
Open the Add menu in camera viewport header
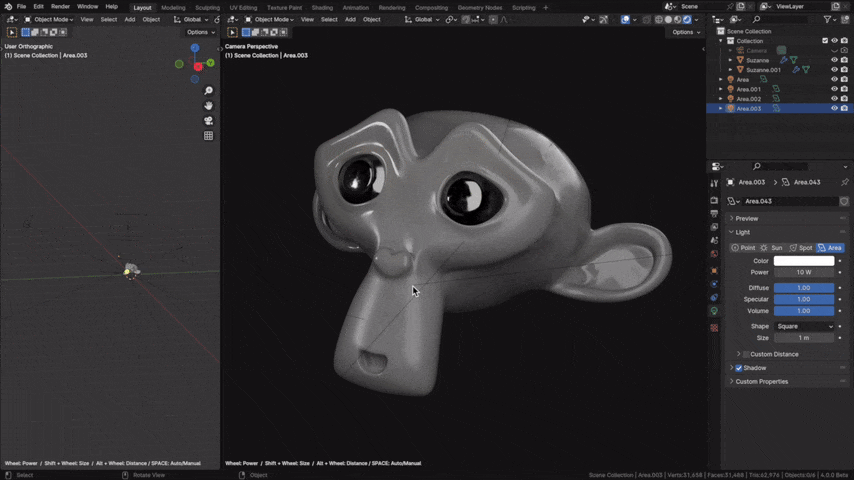click(350, 20)
